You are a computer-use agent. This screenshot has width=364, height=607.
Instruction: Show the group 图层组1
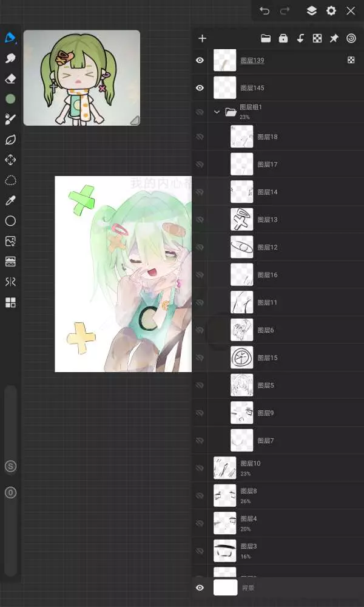click(200, 112)
